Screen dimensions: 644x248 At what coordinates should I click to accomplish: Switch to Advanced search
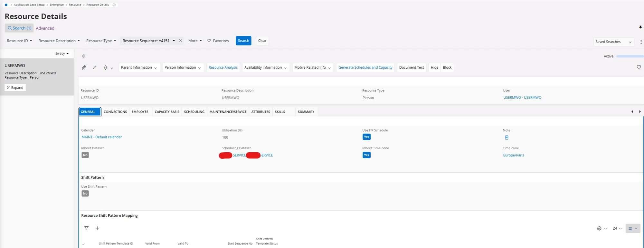(45, 28)
